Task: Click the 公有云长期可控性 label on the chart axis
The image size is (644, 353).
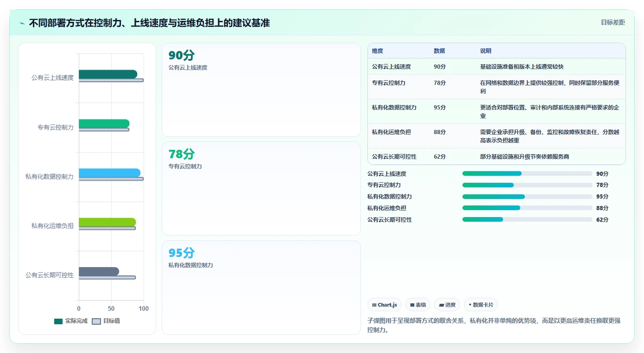Action: tap(50, 275)
